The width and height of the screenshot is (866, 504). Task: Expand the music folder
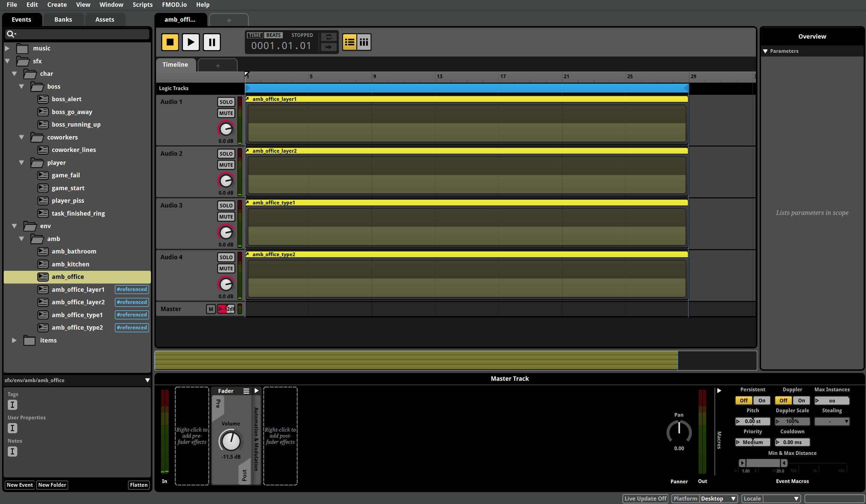7,48
